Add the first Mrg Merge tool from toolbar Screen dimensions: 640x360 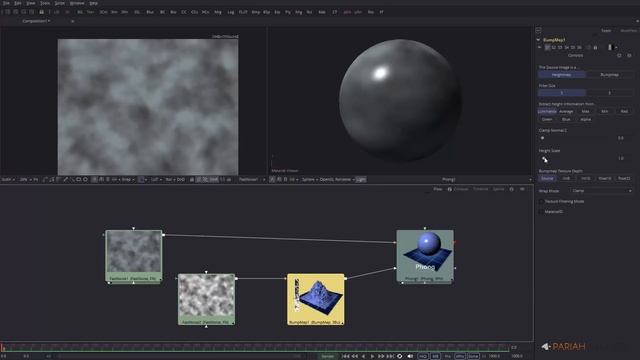(x=218, y=12)
